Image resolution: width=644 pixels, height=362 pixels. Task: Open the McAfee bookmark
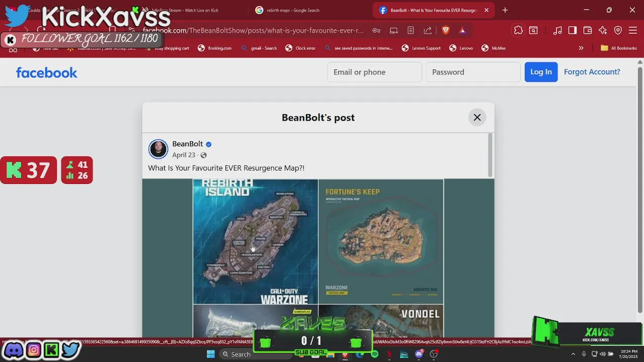[494, 48]
